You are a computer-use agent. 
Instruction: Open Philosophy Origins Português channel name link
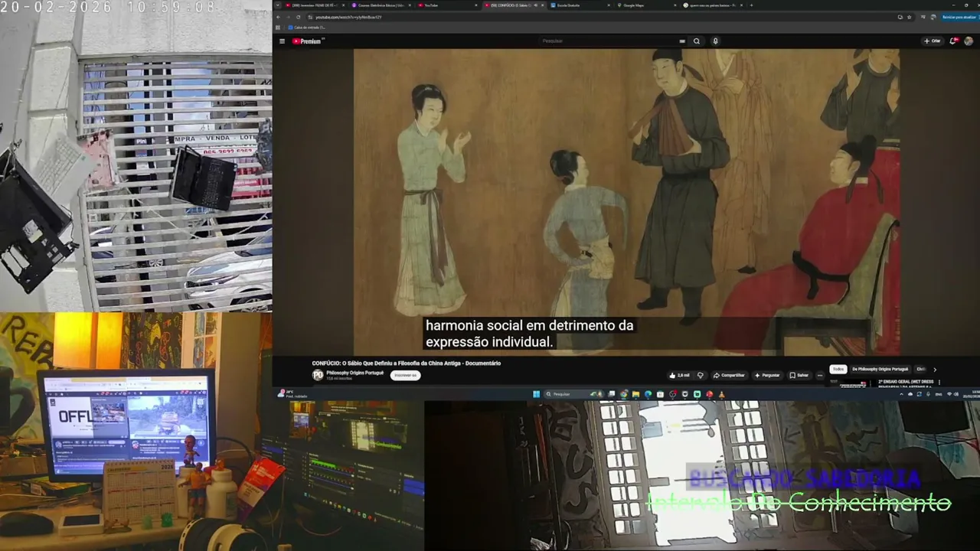pyautogui.click(x=355, y=373)
